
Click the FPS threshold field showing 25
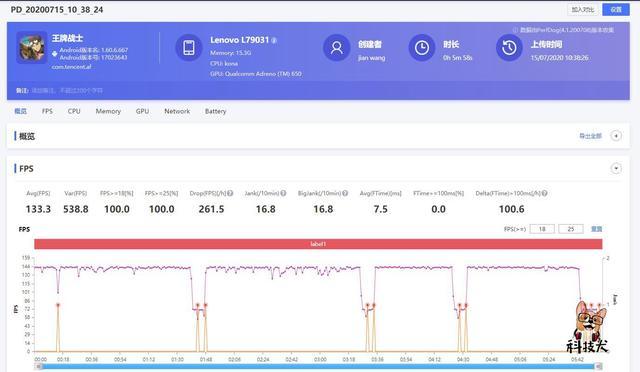click(x=571, y=229)
